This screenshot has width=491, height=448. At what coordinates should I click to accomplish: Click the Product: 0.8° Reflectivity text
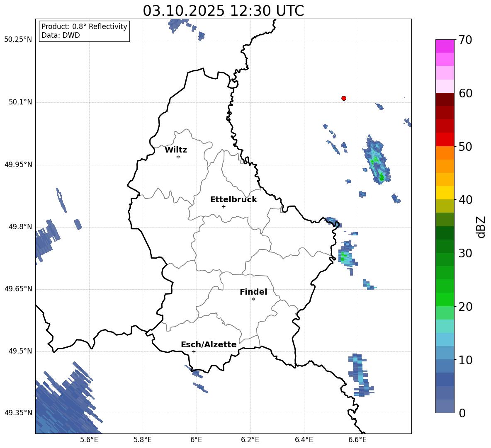pyautogui.click(x=84, y=27)
